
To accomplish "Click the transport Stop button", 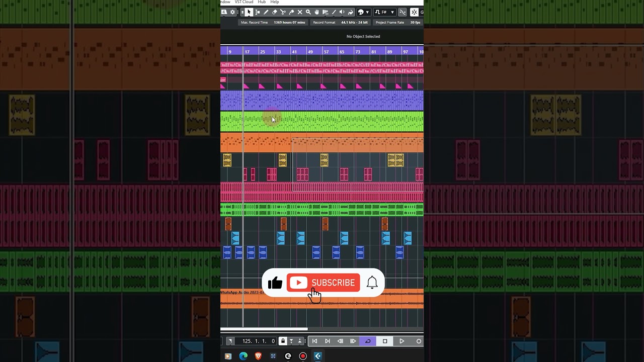I will (x=385, y=341).
